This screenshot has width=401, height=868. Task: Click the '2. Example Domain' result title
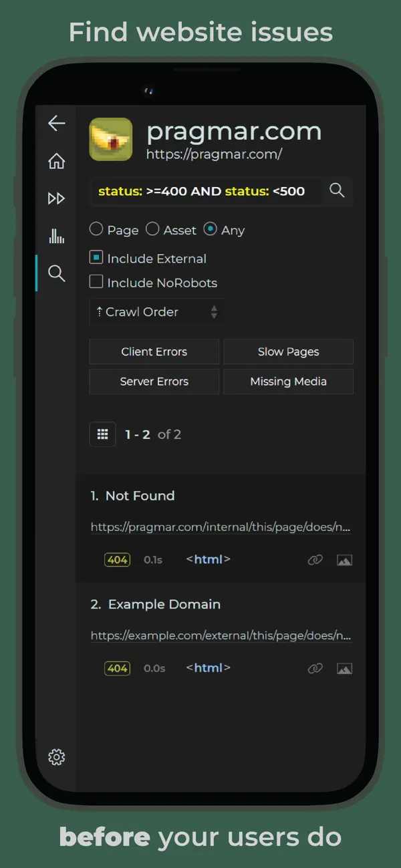(x=156, y=604)
